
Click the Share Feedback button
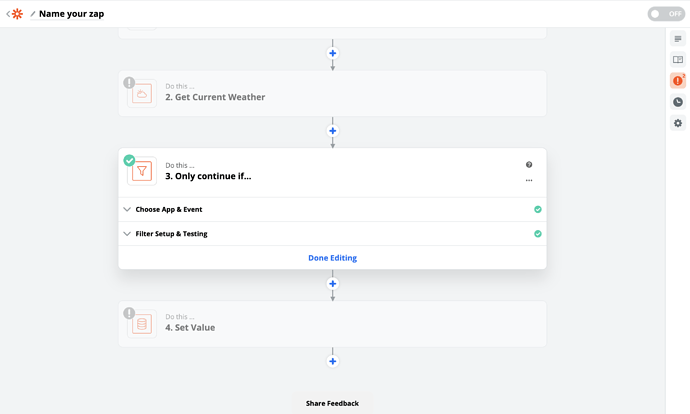(x=332, y=403)
